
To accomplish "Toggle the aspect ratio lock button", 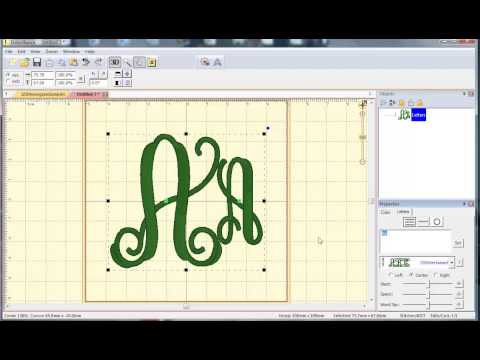I will pos(80,79).
